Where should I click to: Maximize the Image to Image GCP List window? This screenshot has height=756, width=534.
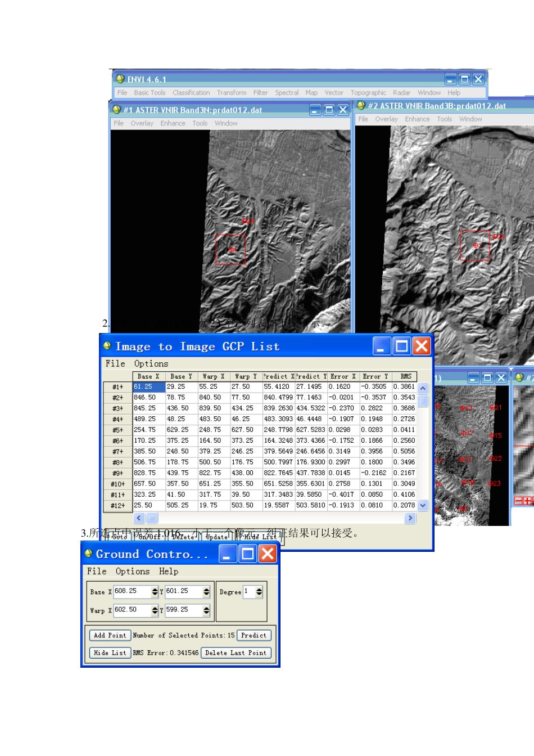402,346
